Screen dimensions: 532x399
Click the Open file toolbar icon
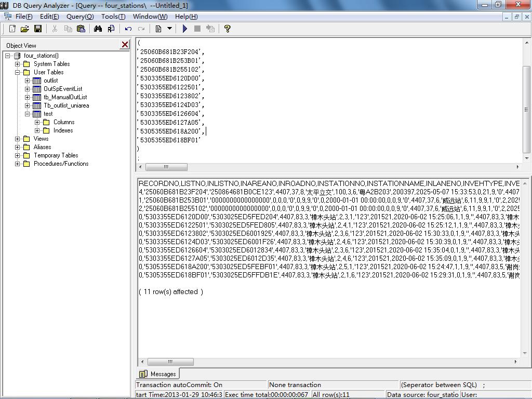coord(25,29)
